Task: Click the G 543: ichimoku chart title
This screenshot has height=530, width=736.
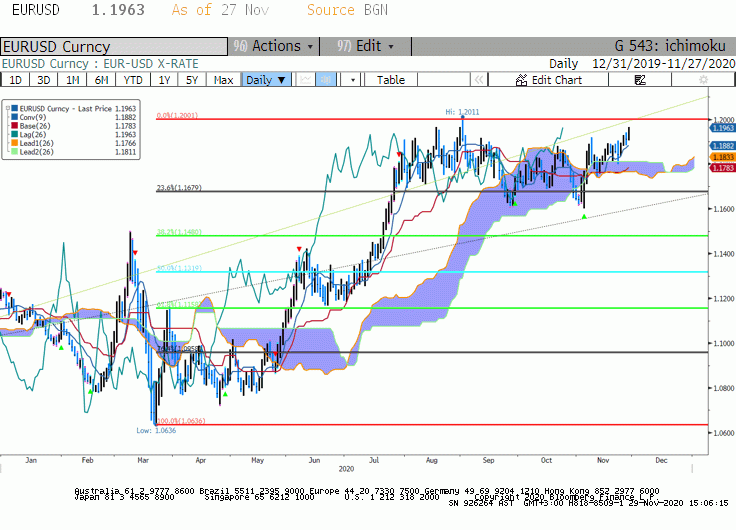Action: 670,46
